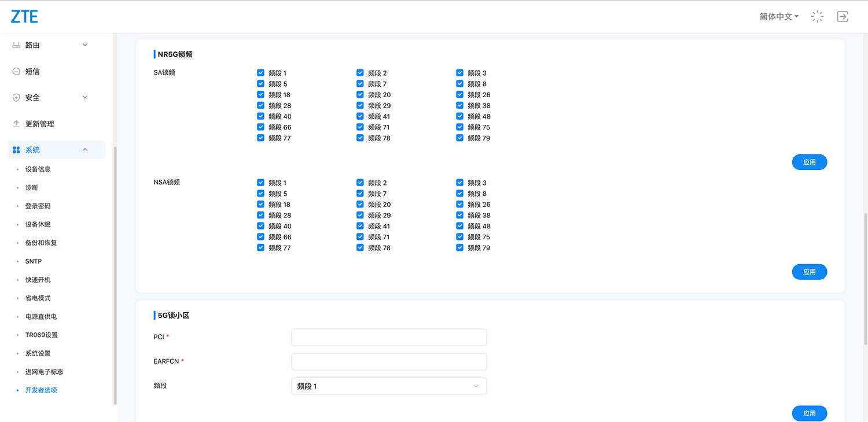
Task: Apply the NSA锁频 band selection
Action: (810, 272)
